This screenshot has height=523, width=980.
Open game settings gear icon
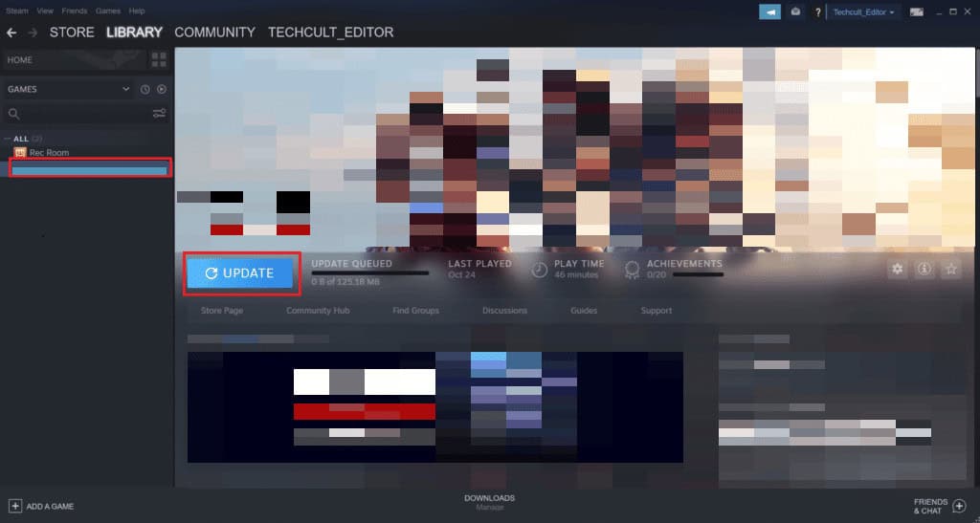(x=898, y=269)
